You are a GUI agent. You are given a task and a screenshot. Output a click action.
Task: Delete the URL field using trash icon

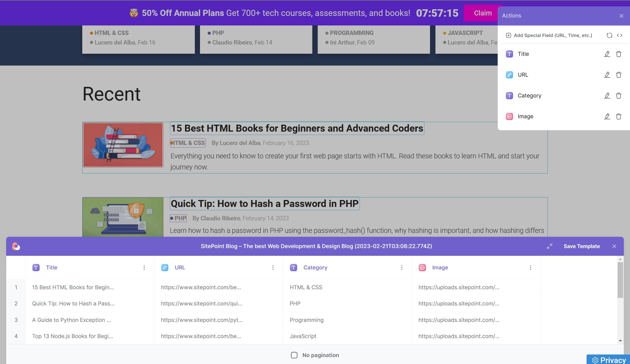pyautogui.click(x=618, y=75)
